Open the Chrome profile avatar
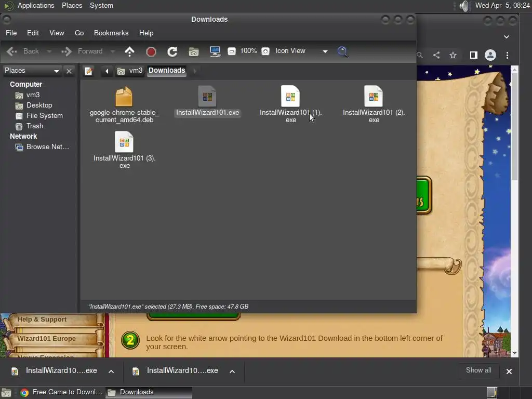 click(490, 55)
